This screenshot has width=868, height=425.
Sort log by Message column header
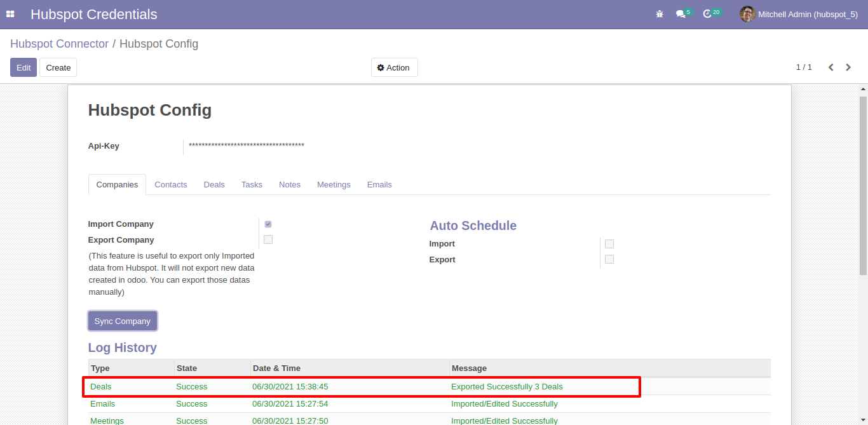(610, 368)
